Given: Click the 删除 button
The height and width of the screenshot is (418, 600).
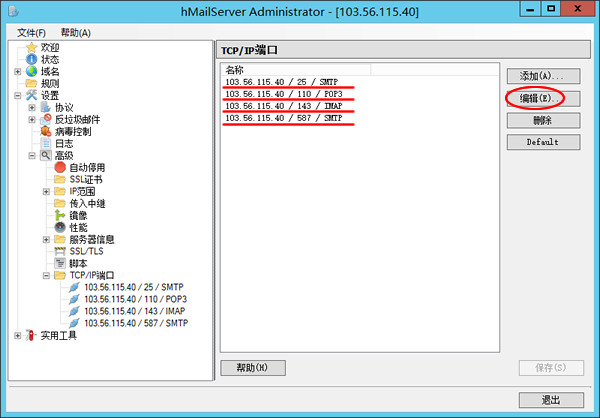Looking at the screenshot, I should click(x=543, y=121).
